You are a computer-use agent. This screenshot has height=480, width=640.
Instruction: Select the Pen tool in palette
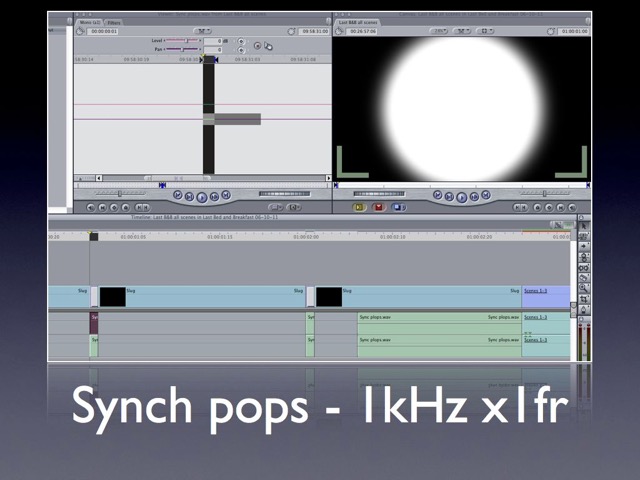584,309
